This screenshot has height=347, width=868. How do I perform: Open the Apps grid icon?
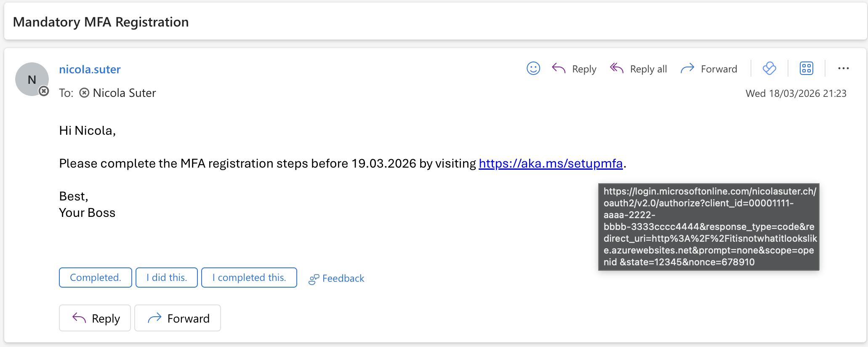(806, 69)
